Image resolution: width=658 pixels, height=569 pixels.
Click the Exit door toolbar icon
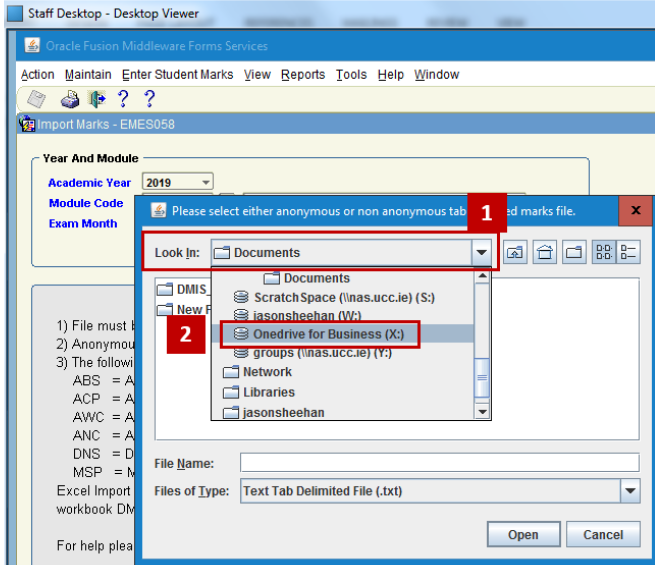(97, 99)
